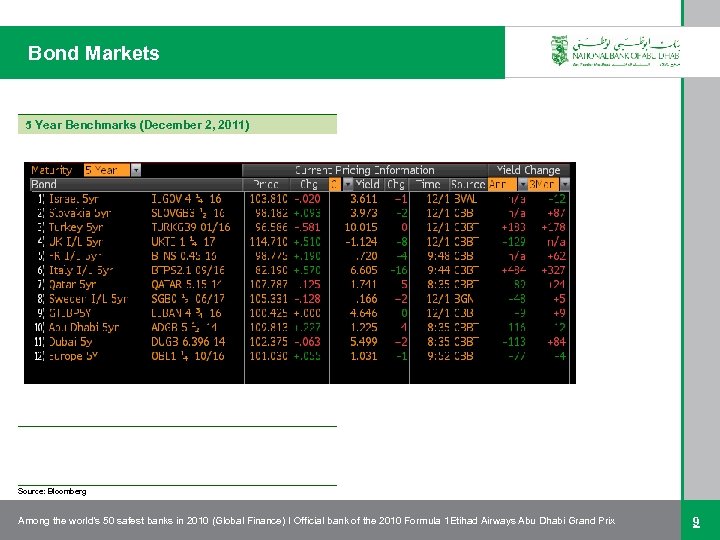Click the 5 Year Benchmarks heading

tap(137, 125)
